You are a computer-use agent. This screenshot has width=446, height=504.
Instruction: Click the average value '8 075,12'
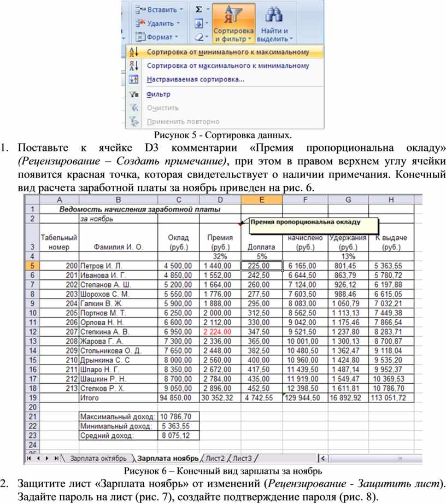click(179, 436)
